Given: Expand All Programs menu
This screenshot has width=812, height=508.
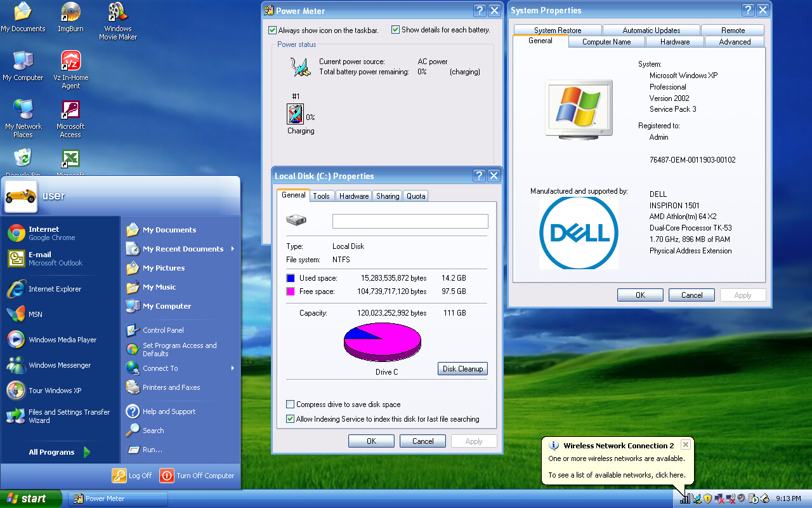Looking at the screenshot, I should point(60,452).
